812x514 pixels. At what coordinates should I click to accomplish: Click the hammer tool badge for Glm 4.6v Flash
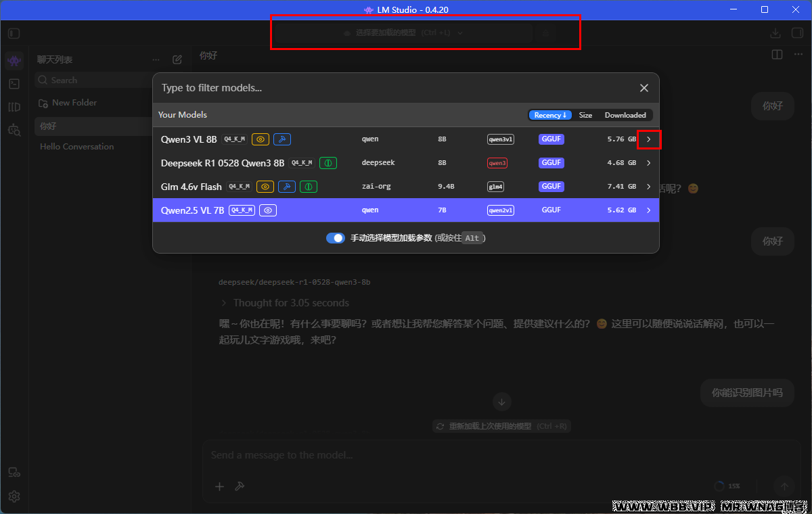click(x=287, y=187)
